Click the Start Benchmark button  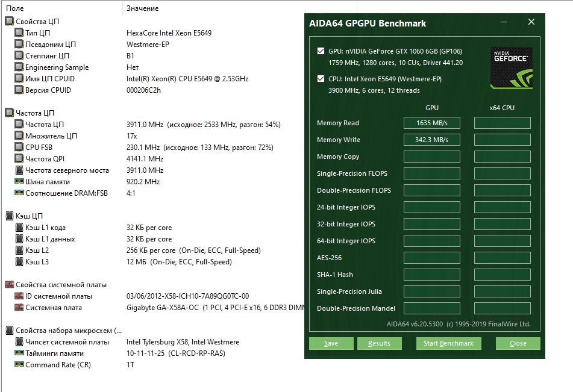[448, 343]
